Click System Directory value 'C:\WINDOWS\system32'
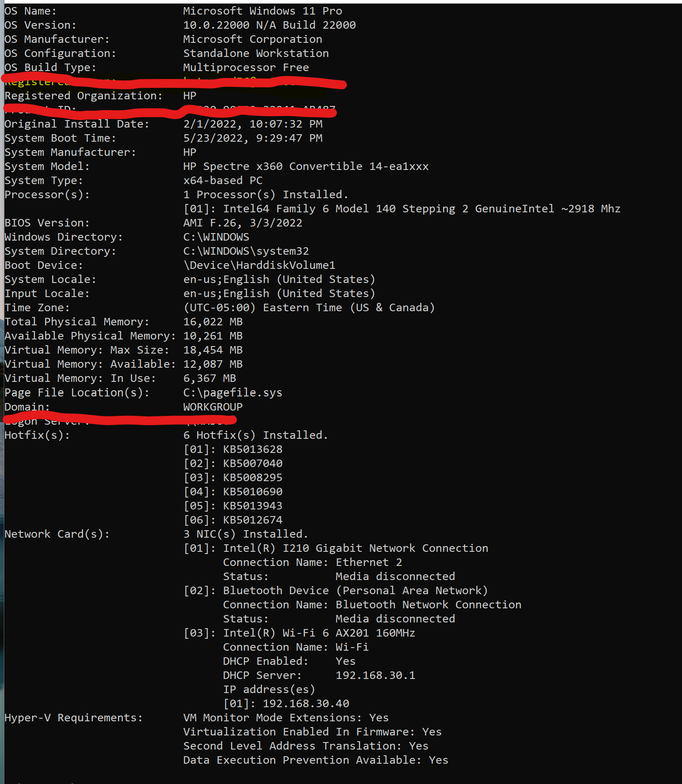This screenshot has height=784, width=682. coord(246,251)
